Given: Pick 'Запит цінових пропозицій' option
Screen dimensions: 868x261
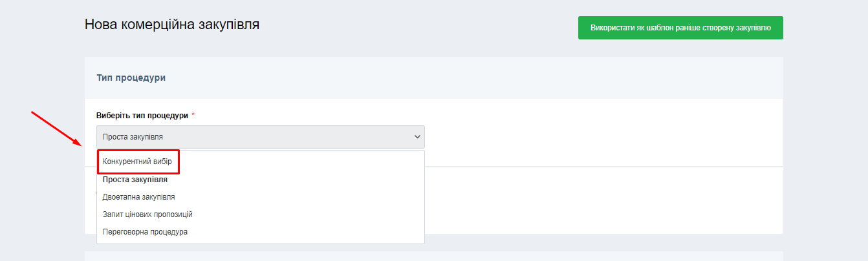Looking at the screenshot, I should click(147, 214).
